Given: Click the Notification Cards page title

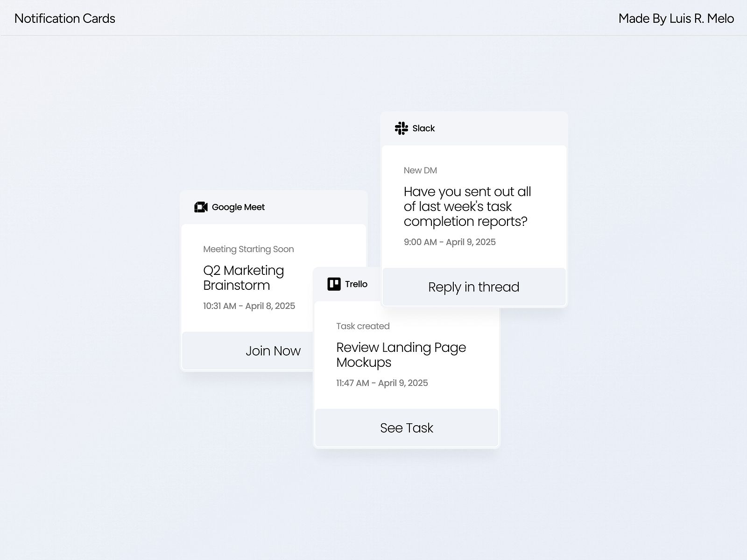Looking at the screenshot, I should click(65, 19).
